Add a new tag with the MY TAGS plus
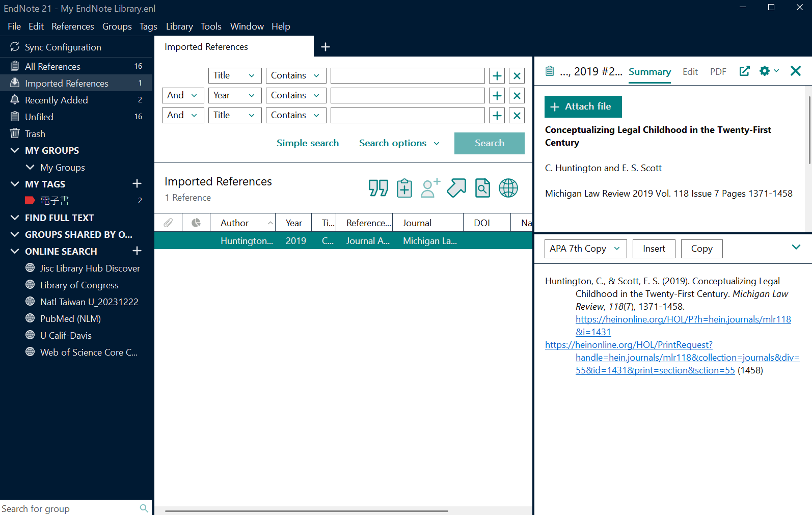The width and height of the screenshot is (812, 515). tap(137, 183)
